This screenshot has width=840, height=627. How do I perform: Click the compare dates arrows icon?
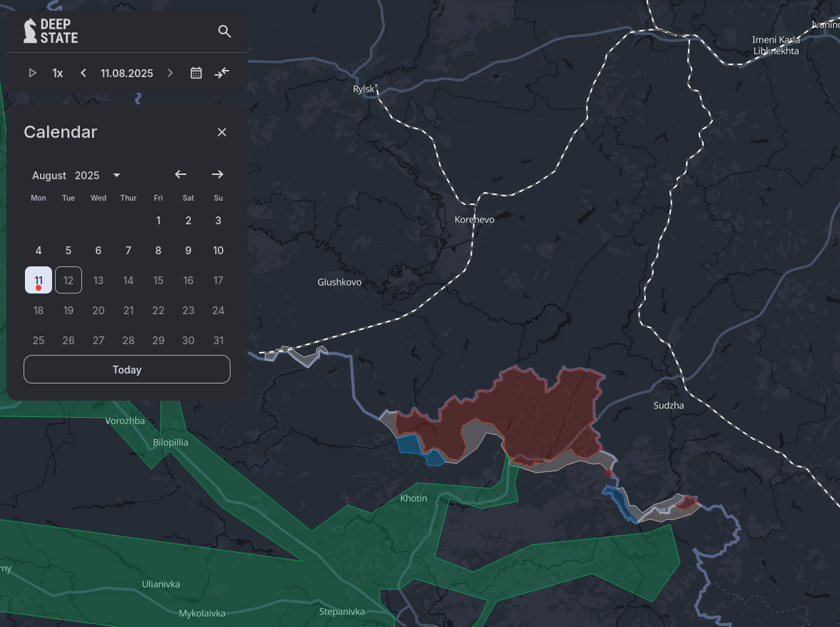coord(222,73)
